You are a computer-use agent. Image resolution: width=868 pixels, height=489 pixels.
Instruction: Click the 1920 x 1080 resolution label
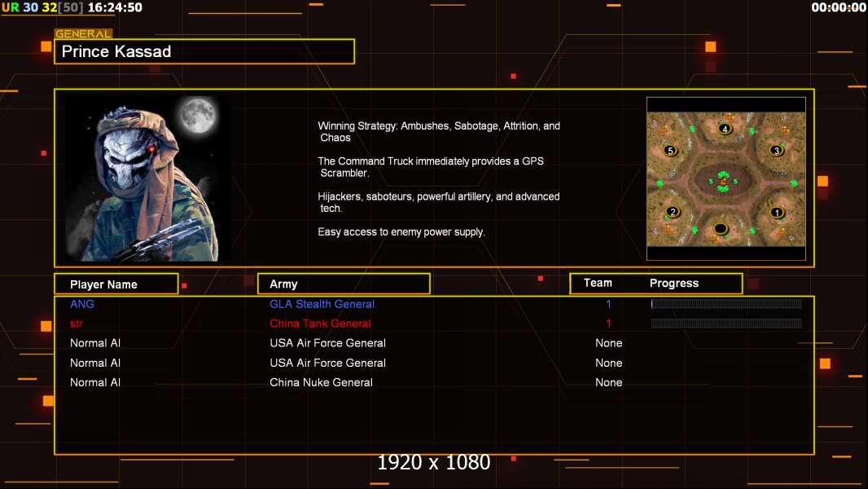[433, 462]
